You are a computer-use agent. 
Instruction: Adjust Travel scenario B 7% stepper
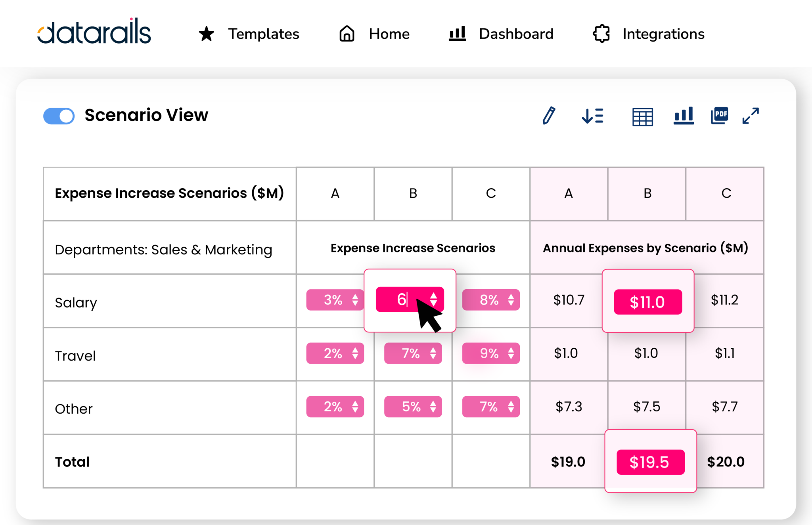[433, 353]
